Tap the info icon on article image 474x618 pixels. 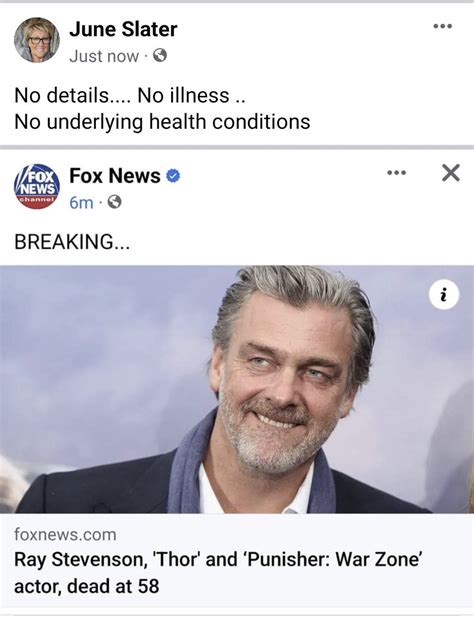[444, 294]
